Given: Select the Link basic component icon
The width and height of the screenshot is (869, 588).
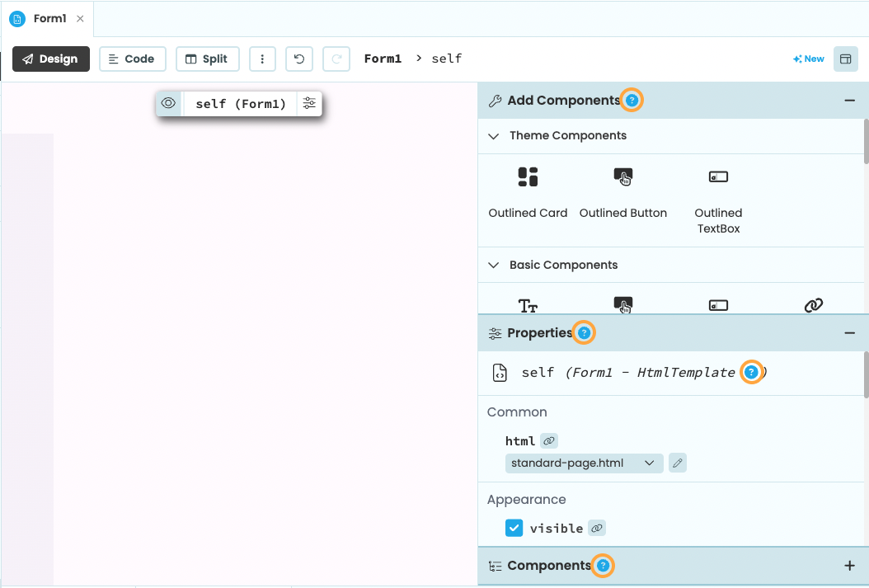Looking at the screenshot, I should point(813,305).
